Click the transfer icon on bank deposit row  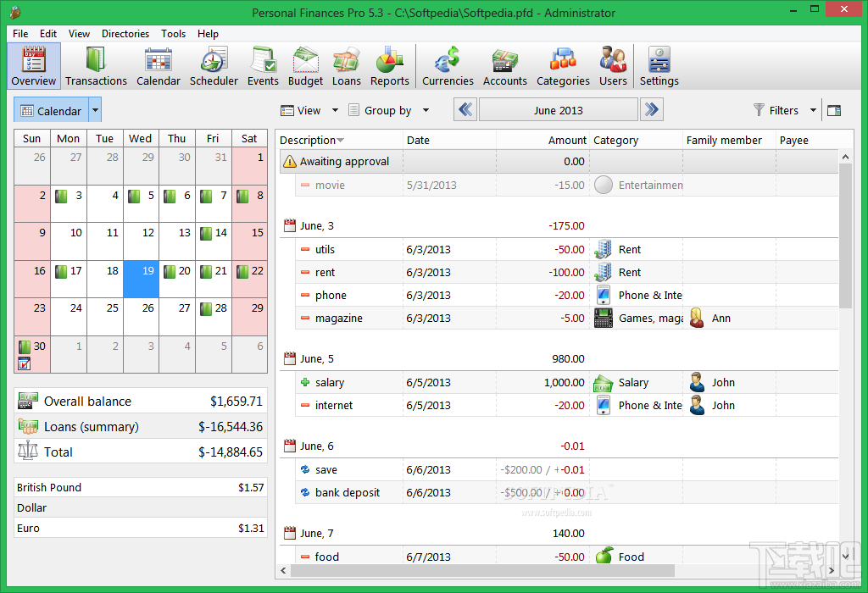305,492
